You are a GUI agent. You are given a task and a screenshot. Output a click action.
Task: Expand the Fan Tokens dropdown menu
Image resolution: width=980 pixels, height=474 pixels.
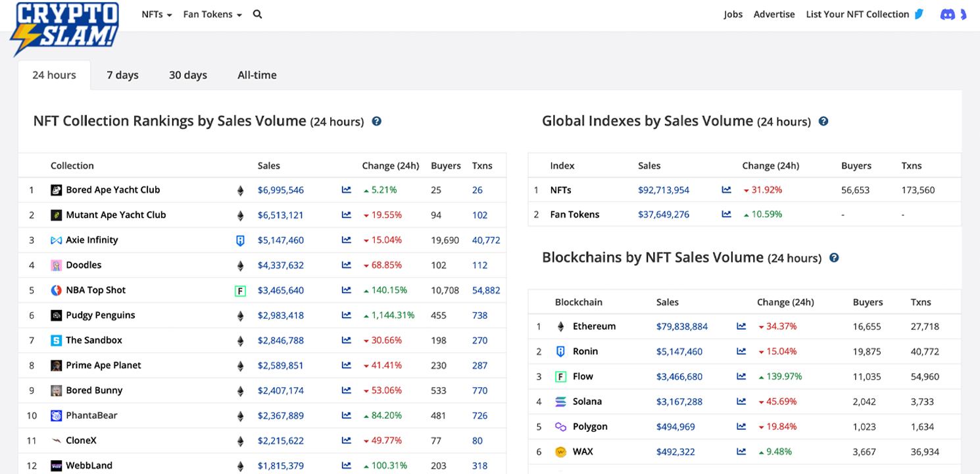click(x=212, y=14)
